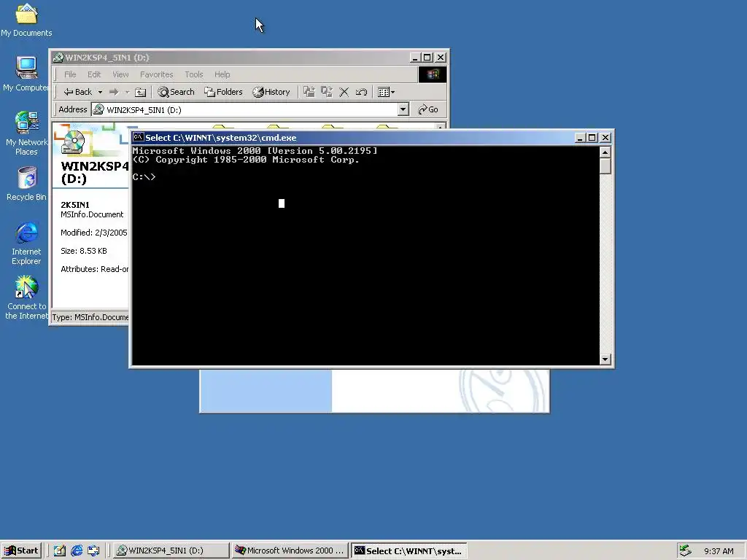Open the Recycle Bin icon
Viewport: 747px width, 560px height.
pos(26,184)
